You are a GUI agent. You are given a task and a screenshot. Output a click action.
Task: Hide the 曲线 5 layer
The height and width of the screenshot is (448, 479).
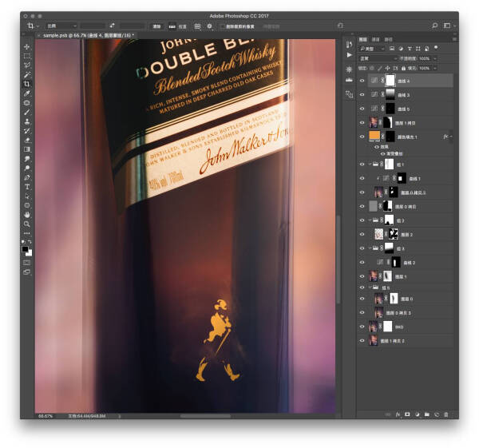(x=362, y=109)
